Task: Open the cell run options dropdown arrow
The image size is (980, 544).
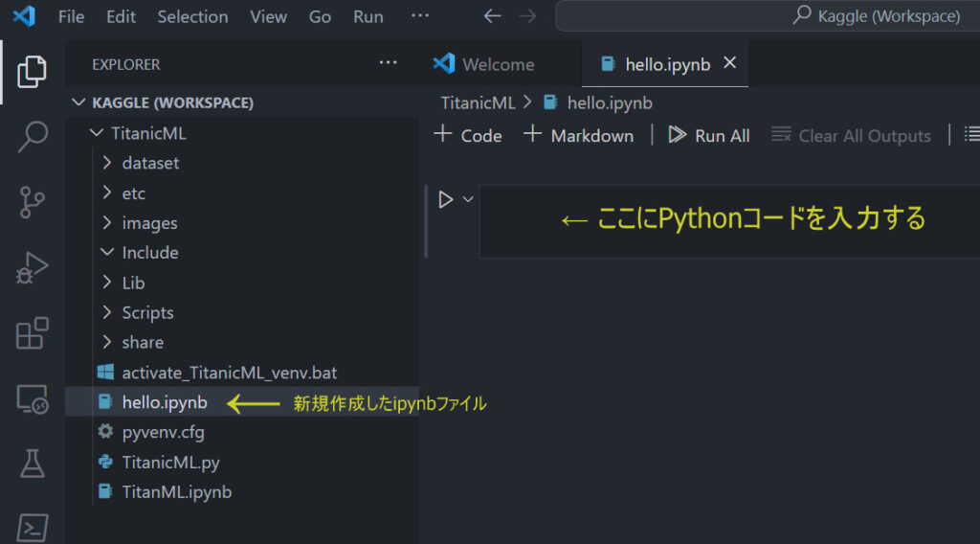Action: pos(468,199)
